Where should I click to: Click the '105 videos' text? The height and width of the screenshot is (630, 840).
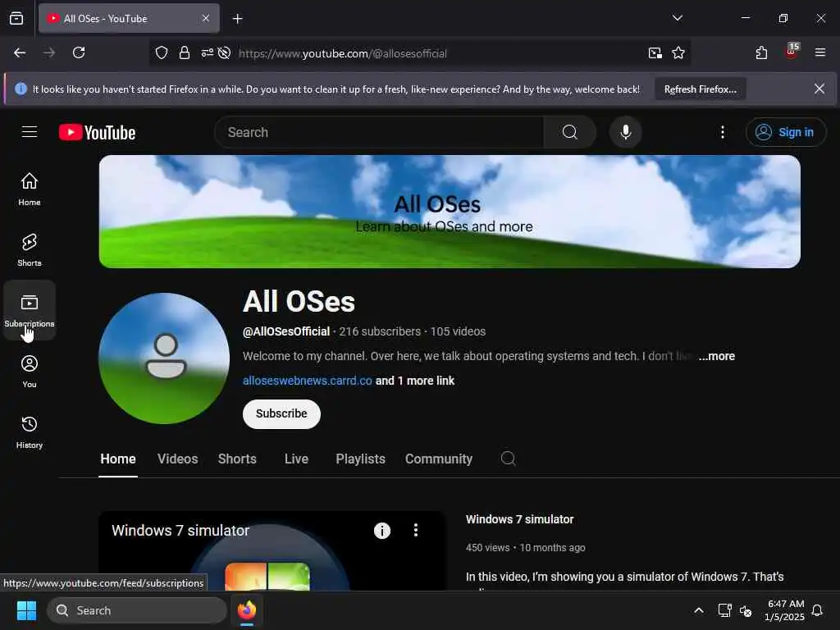(458, 331)
